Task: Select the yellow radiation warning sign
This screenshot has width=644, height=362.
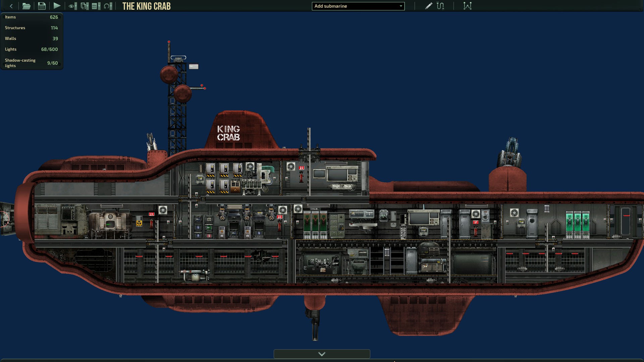Action: click(139, 223)
